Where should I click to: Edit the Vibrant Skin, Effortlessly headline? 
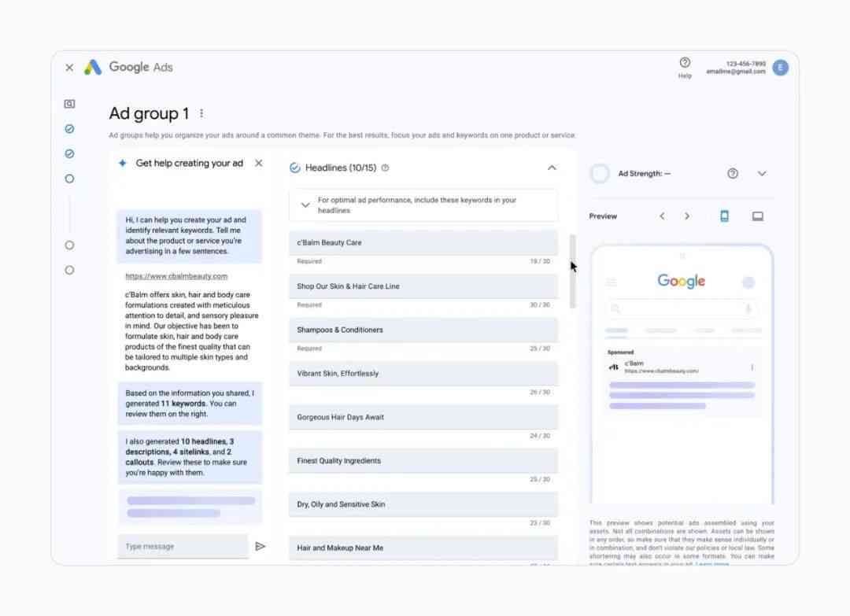[x=423, y=373]
